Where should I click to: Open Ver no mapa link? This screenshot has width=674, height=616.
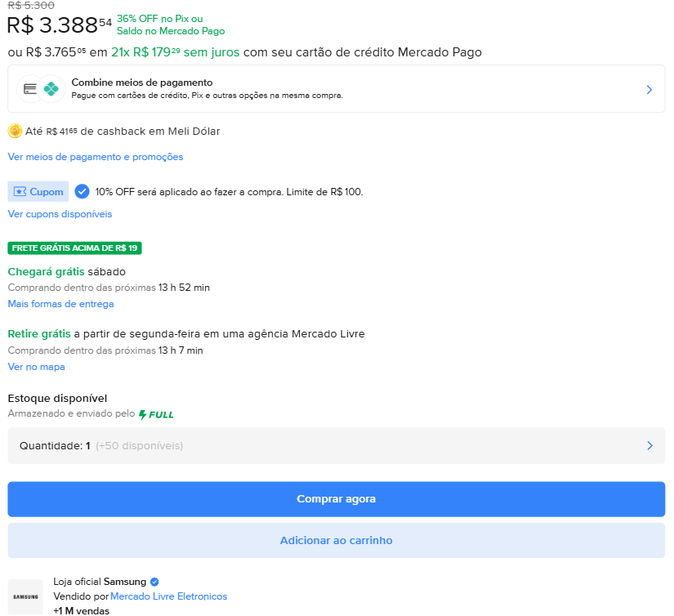point(36,367)
